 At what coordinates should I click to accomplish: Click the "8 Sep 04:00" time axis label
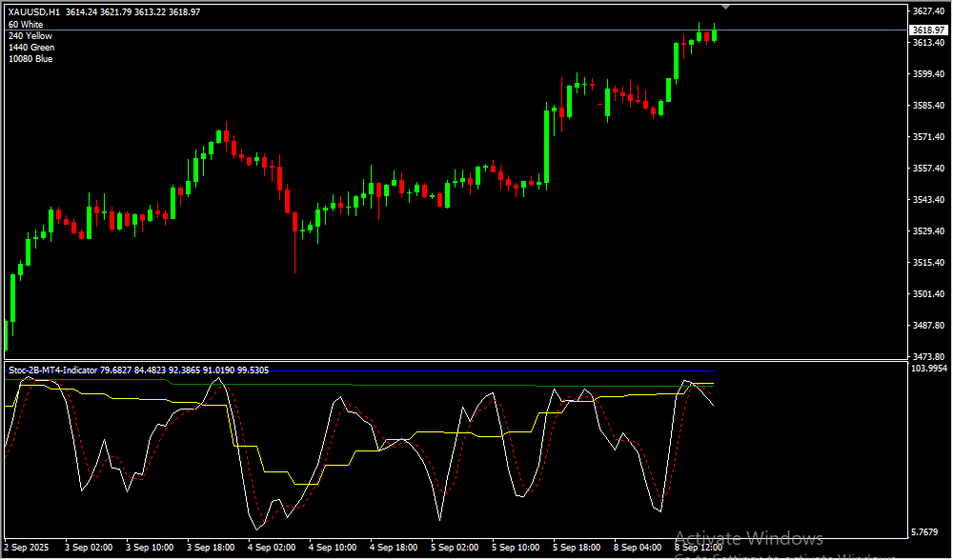pos(638,548)
